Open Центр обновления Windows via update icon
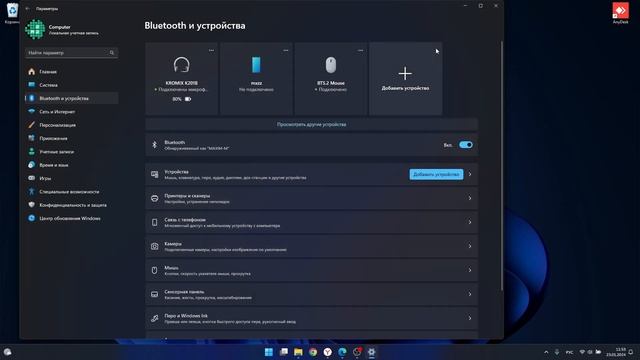This screenshot has width=640, height=360. (31, 218)
